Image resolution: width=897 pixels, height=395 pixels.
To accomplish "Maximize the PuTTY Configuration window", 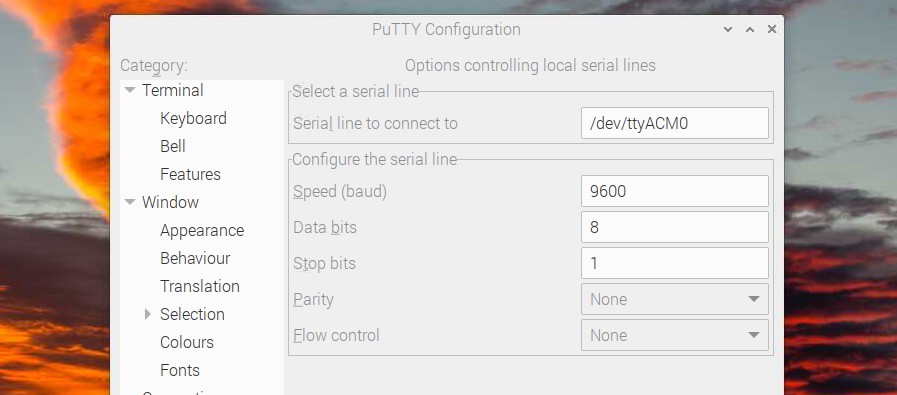I will (750, 29).
